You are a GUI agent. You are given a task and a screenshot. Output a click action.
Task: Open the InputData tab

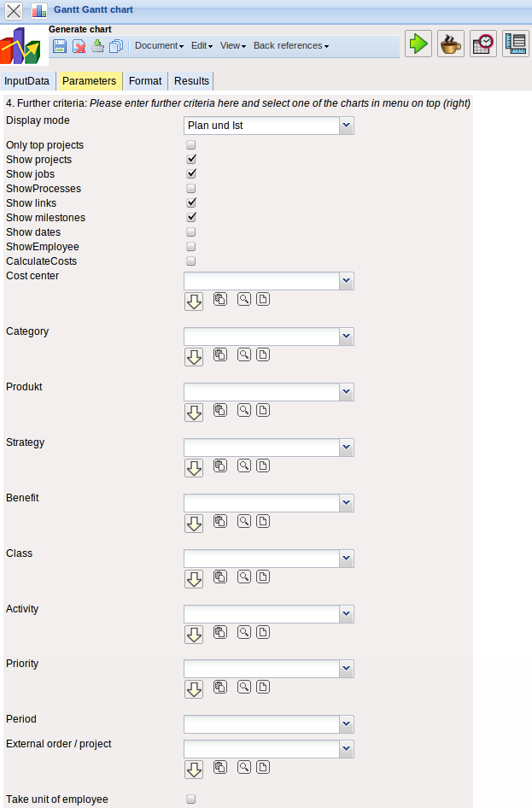click(27, 81)
